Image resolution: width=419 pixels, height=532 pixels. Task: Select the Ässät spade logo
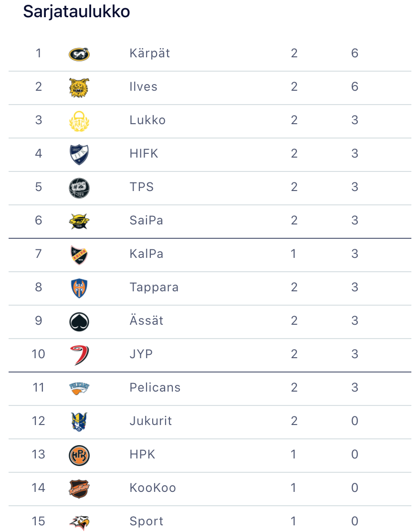(x=79, y=321)
